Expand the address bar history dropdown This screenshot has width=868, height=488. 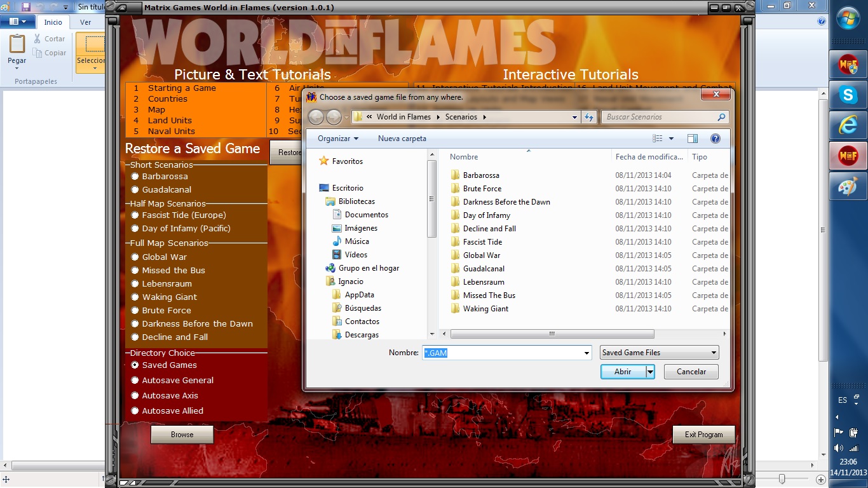pos(574,117)
